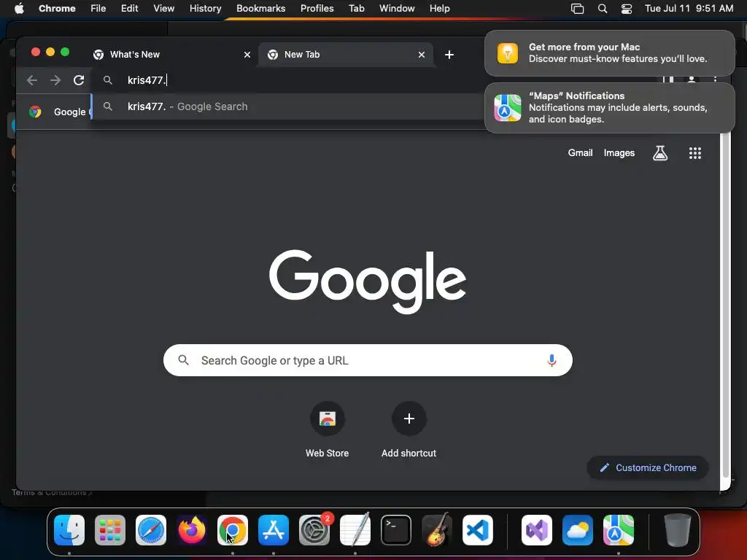Open System Settings from the dock
This screenshot has width=747, height=560.
tap(314, 530)
